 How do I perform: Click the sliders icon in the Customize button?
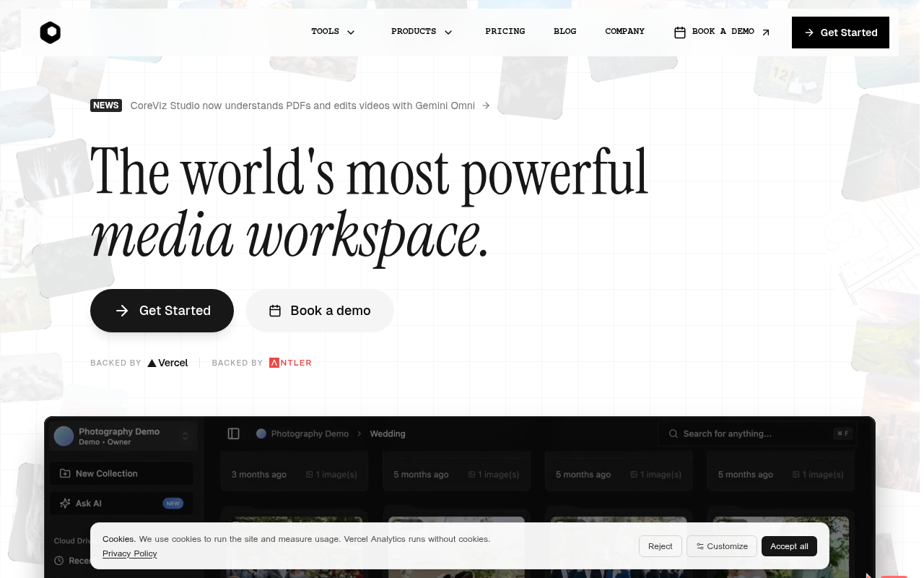700,546
